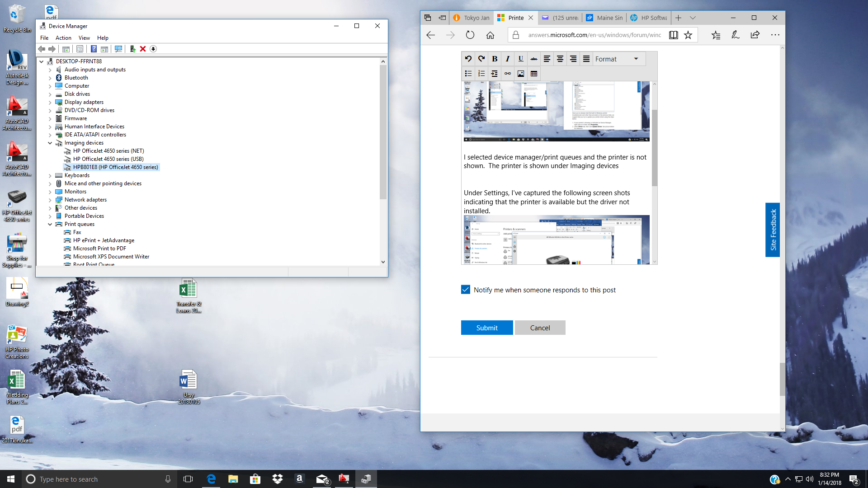
Task: Collapse the Print queues node
Action: click(50, 224)
